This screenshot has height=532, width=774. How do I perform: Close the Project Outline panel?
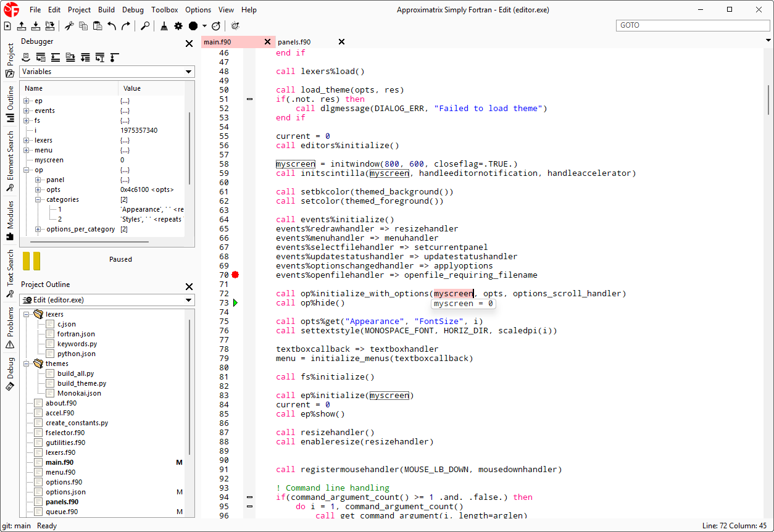coord(189,286)
